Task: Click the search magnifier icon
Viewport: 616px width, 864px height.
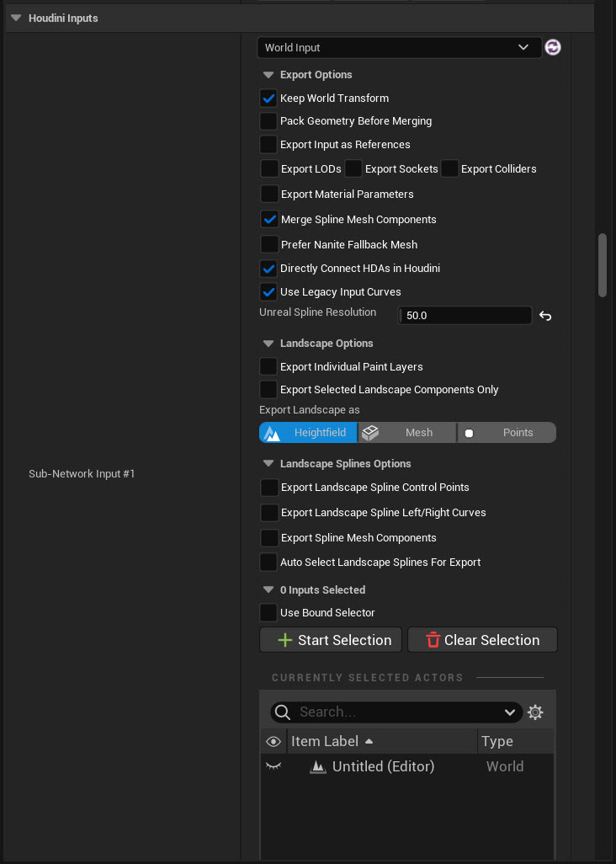Action: (283, 712)
